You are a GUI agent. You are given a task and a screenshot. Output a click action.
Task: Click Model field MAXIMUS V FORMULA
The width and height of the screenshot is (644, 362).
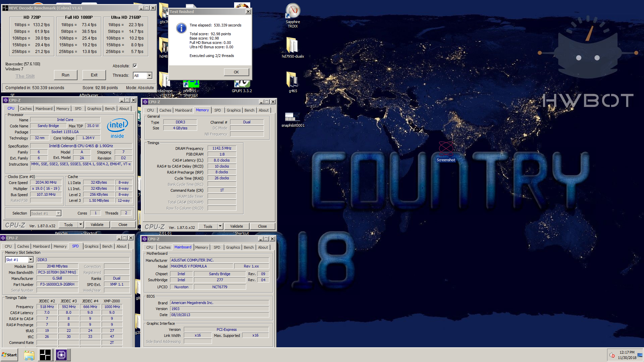click(202, 266)
